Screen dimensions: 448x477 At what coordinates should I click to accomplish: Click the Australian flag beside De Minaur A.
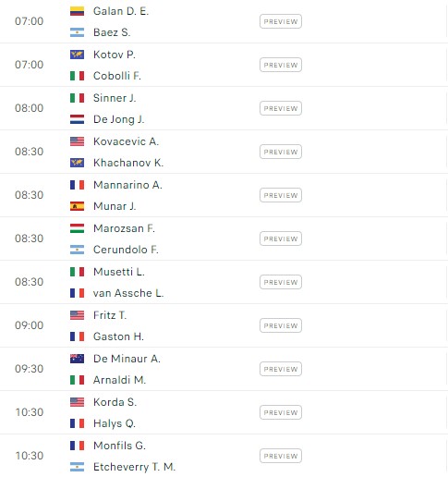tap(77, 359)
